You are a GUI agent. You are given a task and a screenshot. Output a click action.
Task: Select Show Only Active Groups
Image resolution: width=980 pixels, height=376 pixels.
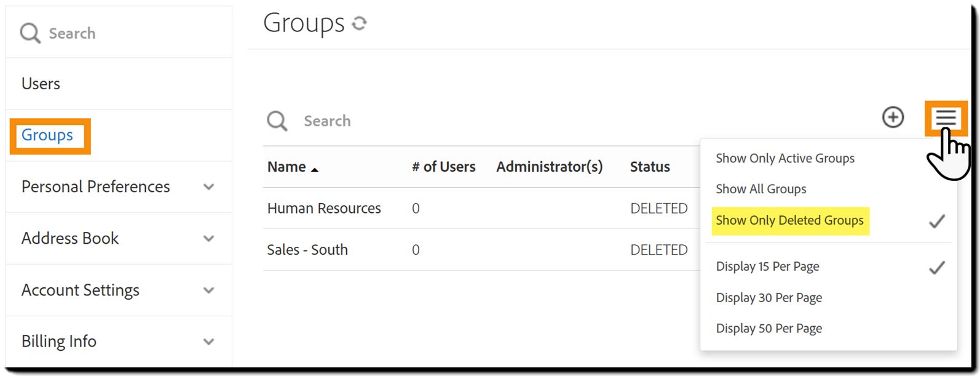[784, 158]
